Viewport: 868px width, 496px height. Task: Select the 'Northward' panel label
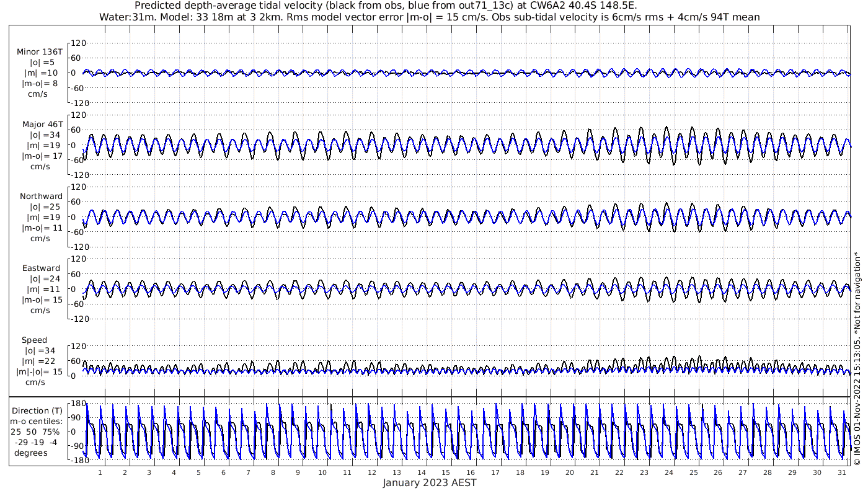point(41,197)
